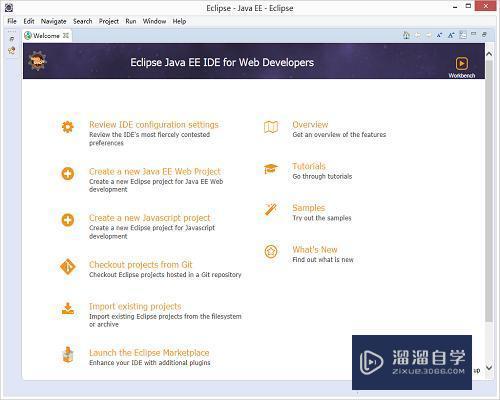Open the Run menu
The width and height of the screenshot is (500, 400).
tap(131, 21)
